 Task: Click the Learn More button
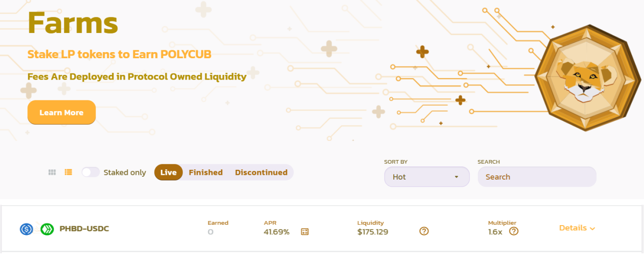point(61,113)
